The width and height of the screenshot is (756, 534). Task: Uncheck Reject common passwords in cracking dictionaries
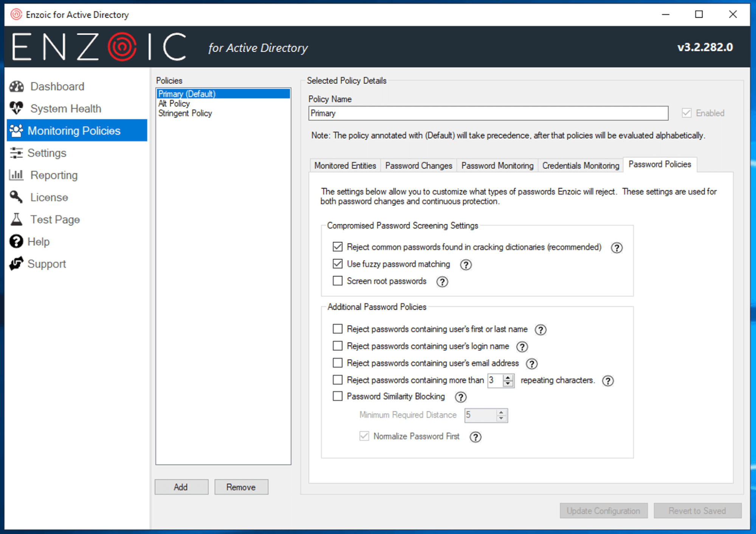(x=338, y=247)
